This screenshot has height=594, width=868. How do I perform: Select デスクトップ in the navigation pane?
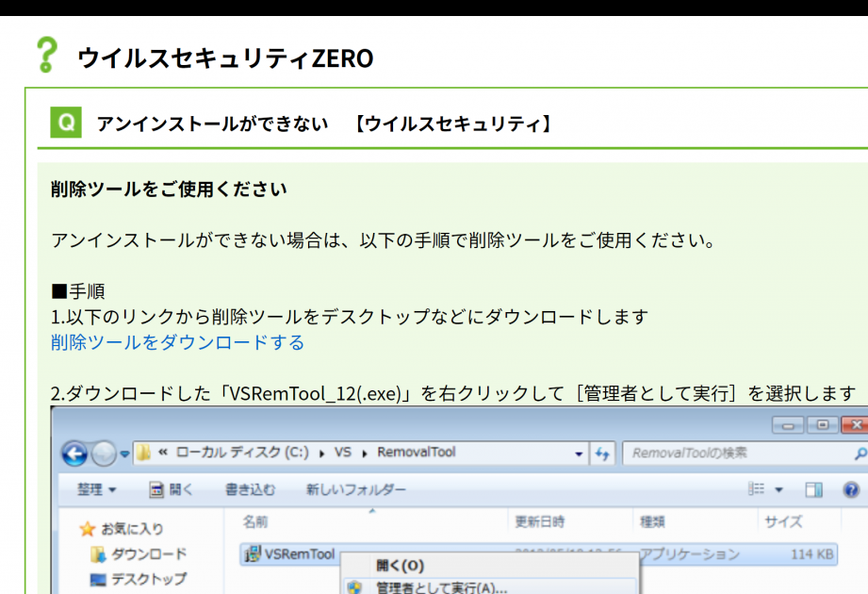(x=149, y=579)
